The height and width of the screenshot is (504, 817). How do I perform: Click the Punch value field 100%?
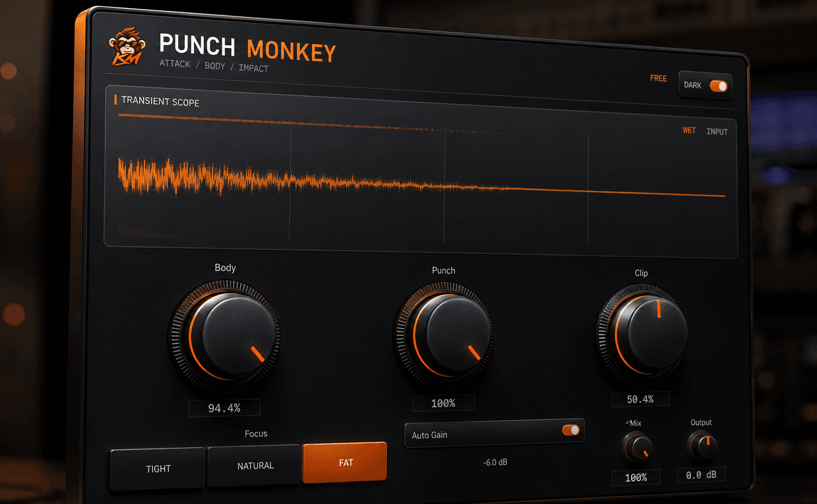[444, 403]
